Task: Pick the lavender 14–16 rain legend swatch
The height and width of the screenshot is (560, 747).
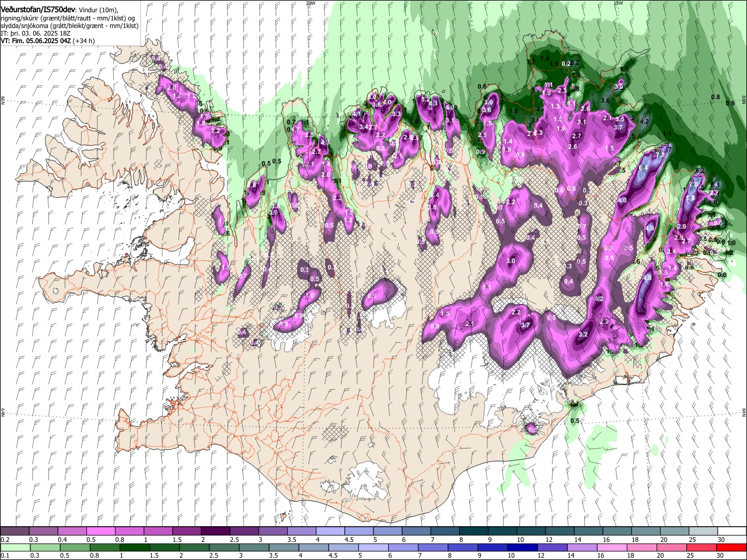Action: pos(582,547)
